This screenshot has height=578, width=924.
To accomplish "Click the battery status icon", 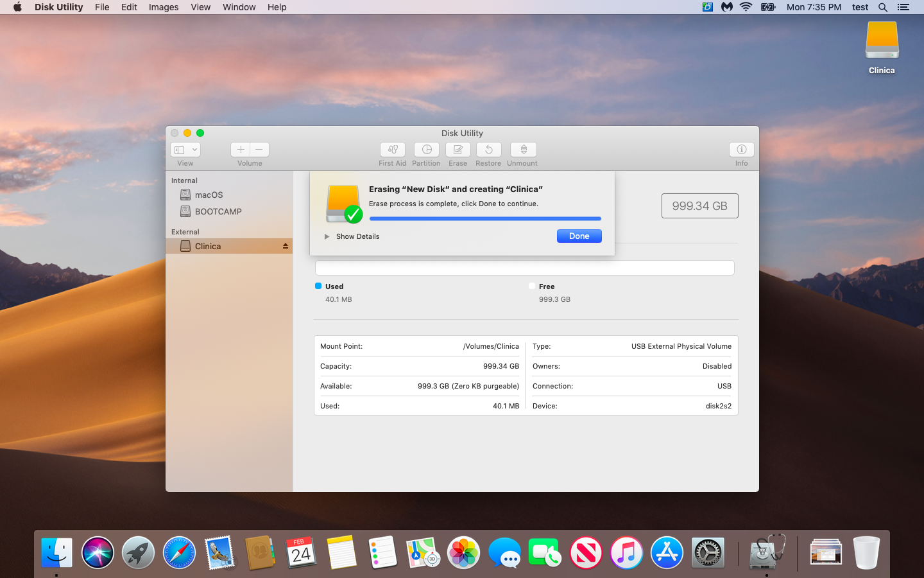I will [768, 7].
